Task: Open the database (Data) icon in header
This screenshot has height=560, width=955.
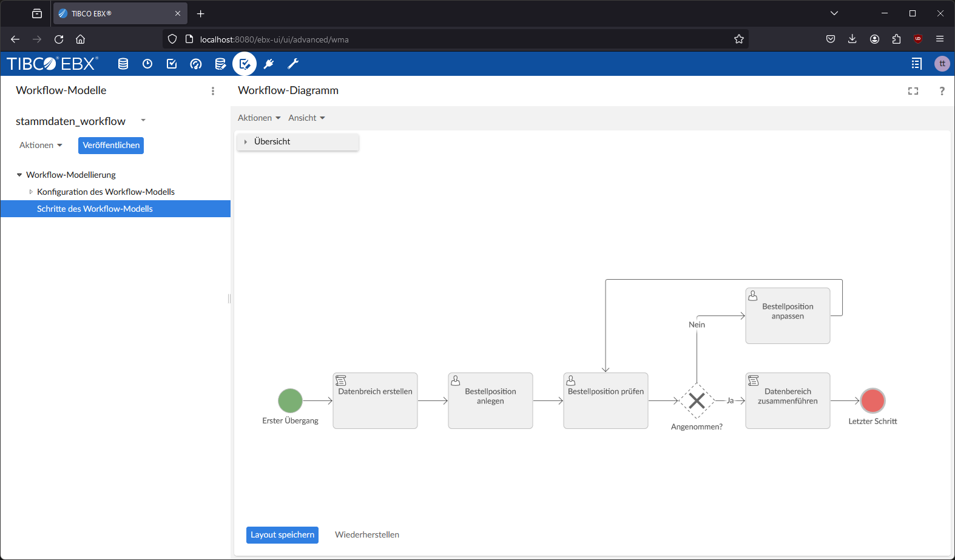Action: click(123, 64)
